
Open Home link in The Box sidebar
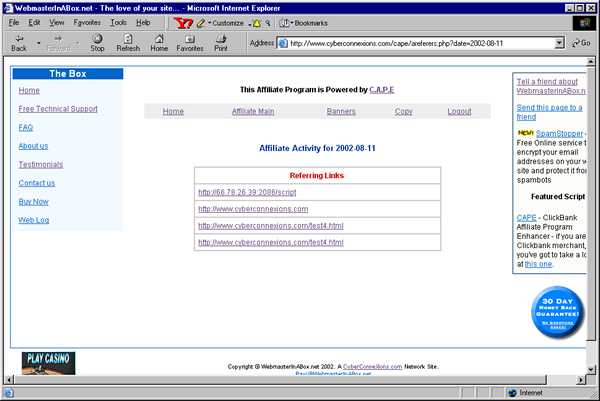coord(29,90)
